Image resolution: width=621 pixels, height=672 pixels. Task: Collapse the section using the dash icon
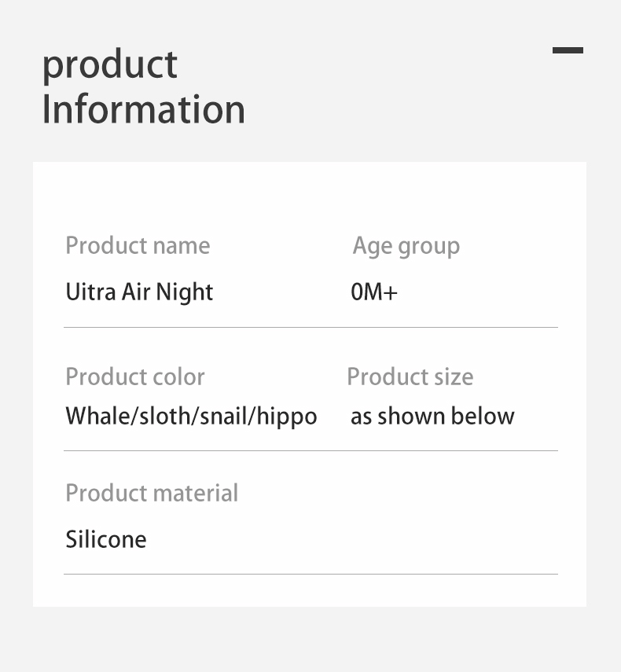coord(568,50)
